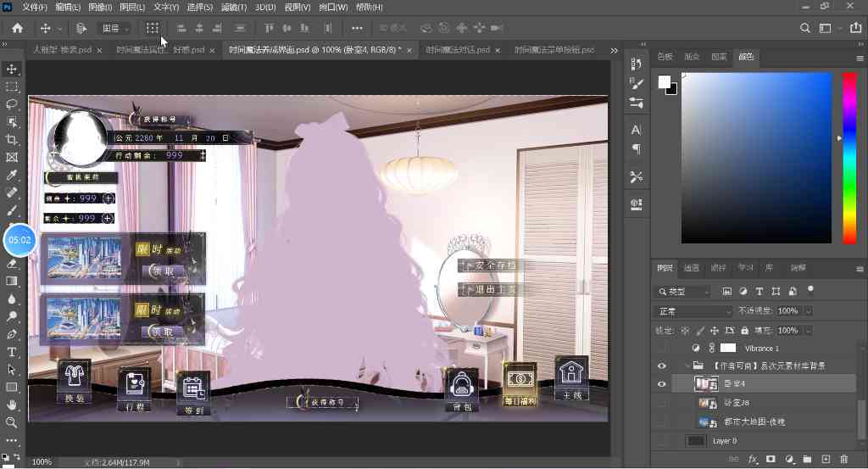Hide the 【作者可商】 group via its eye icon
The image size is (868, 469).
[x=661, y=366]
